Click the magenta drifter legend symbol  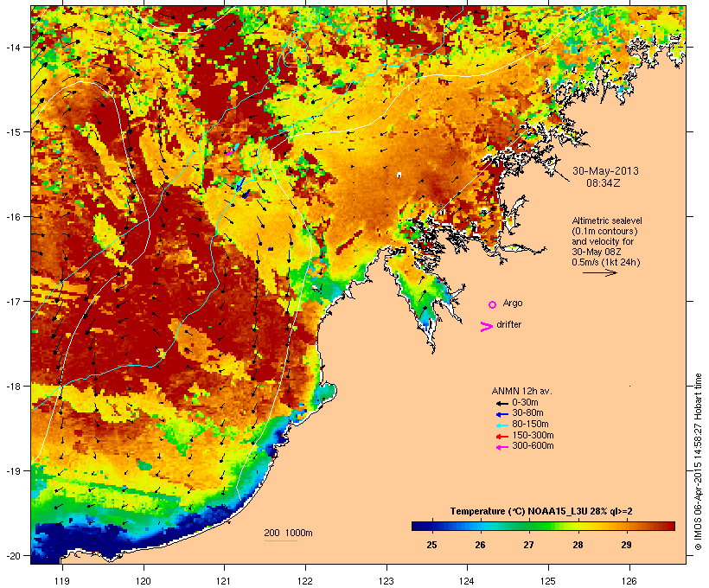tap(486, 327)
